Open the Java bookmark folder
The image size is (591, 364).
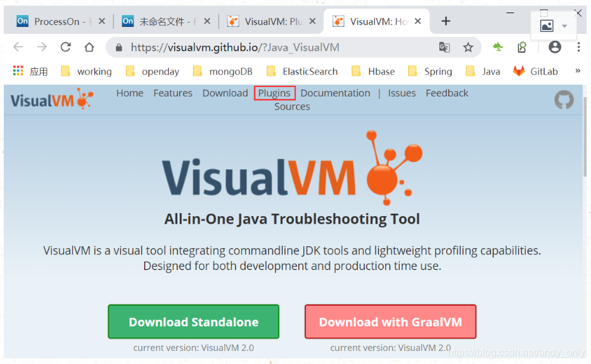[x=483, y=71]
